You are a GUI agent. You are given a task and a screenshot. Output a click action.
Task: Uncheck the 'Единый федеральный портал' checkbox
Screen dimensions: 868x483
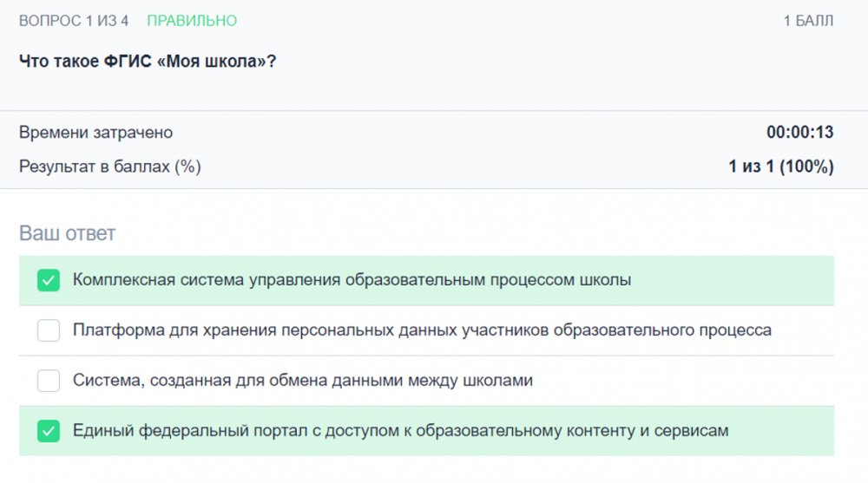point(49,431)
